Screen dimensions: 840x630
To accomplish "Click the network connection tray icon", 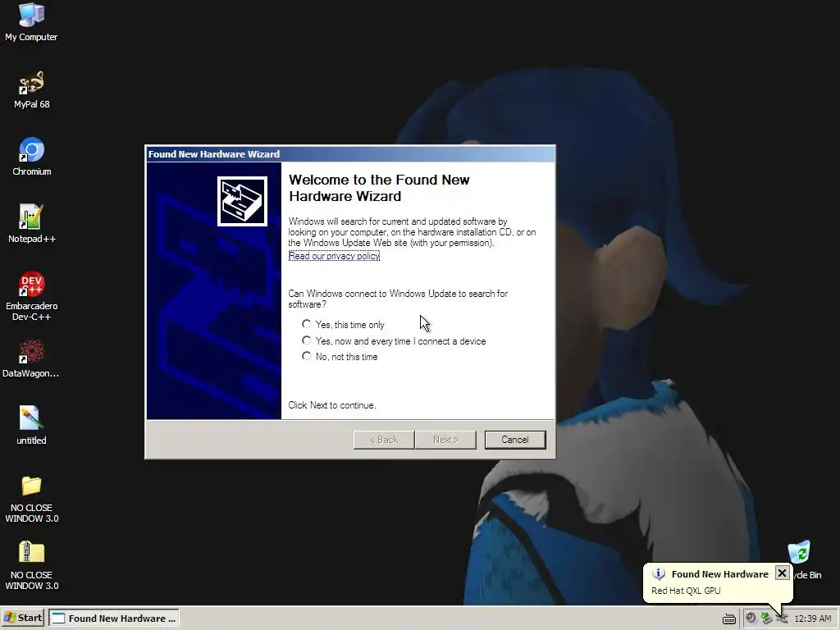I will (x=782, y=619).
